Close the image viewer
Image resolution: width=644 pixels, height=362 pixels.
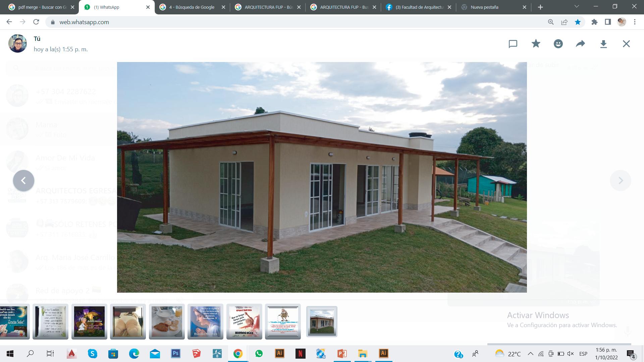[626, 44]
